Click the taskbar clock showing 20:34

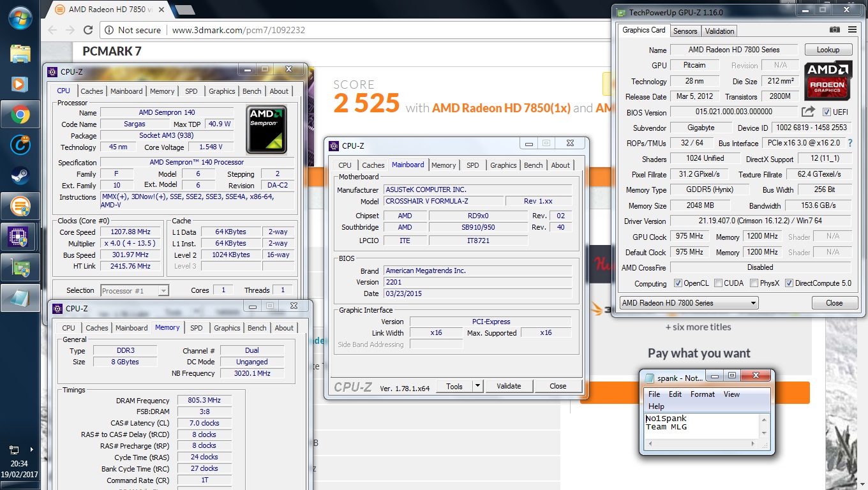click(19, 464)
